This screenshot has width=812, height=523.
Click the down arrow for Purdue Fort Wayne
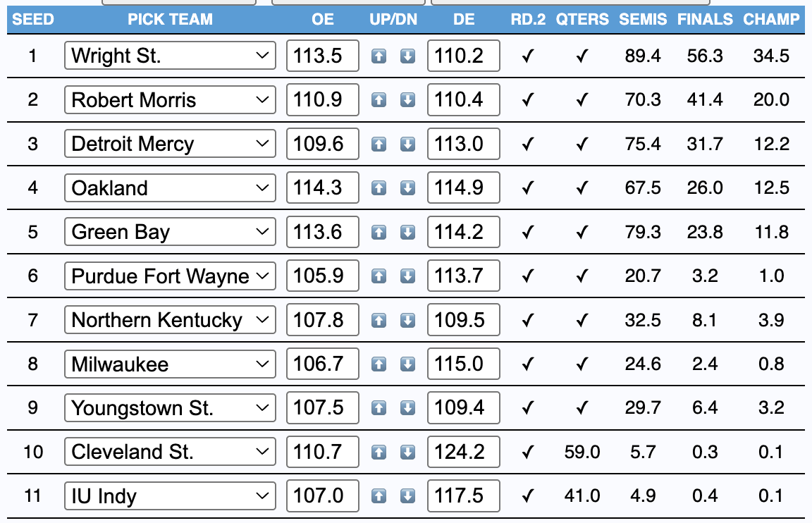pyautogui.click(x=407, y=276)
